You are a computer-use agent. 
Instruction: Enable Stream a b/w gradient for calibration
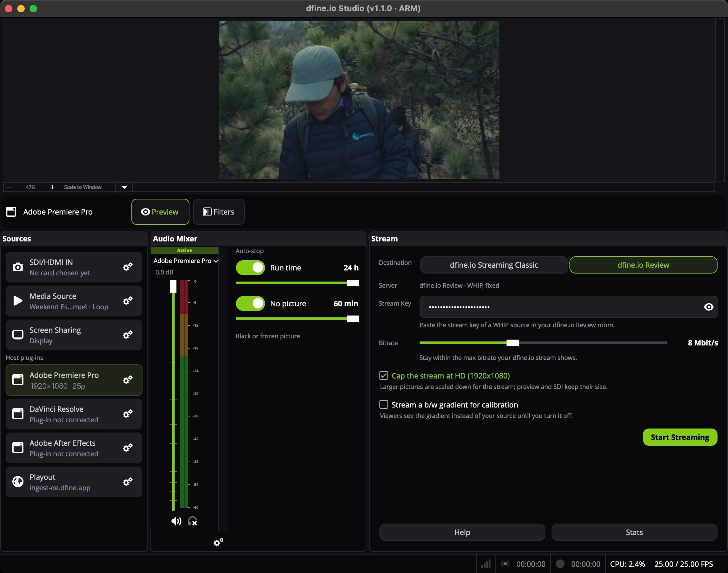(x=384, y=405)
